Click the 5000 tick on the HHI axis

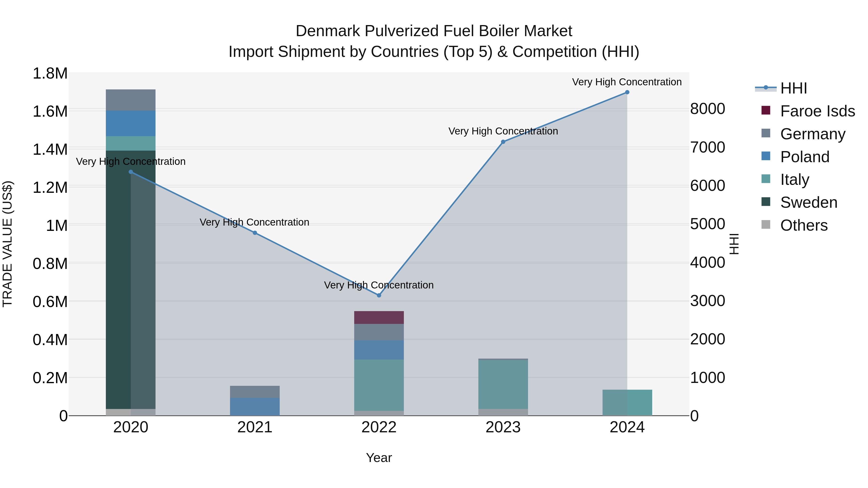click(708, 224)
